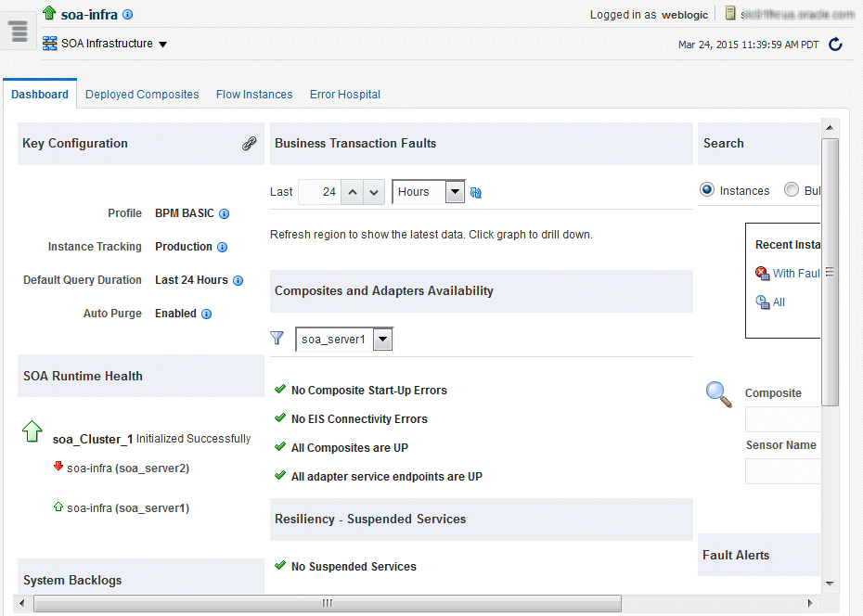Click the Last hours number field
Screen dimensions: 863x616
tap(319, 193)
